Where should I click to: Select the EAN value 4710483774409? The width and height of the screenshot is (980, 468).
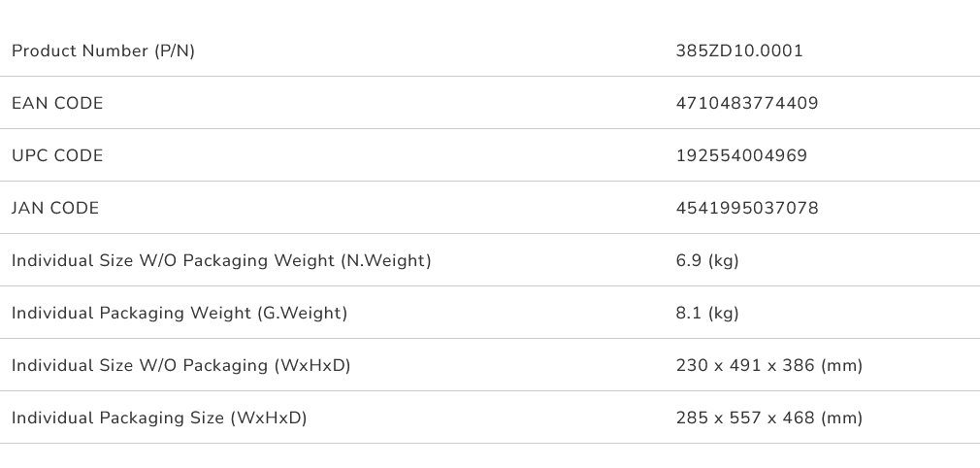coord(746,104)
